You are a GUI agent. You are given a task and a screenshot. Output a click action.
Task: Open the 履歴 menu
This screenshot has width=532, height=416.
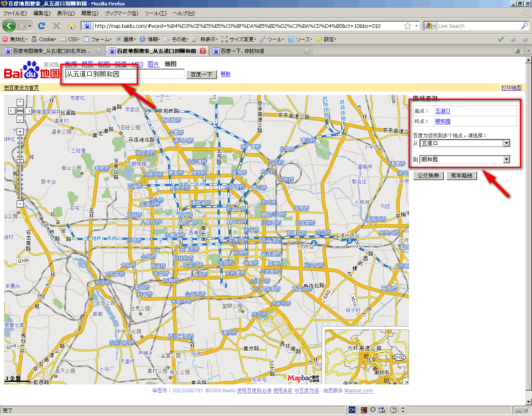[90, 13]
